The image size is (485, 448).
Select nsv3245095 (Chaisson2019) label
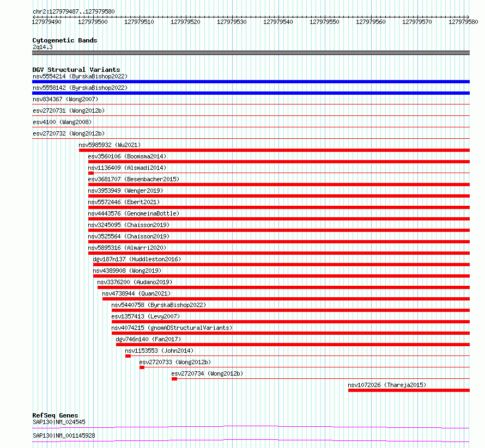pyautogui.click(x=129, y=225)
